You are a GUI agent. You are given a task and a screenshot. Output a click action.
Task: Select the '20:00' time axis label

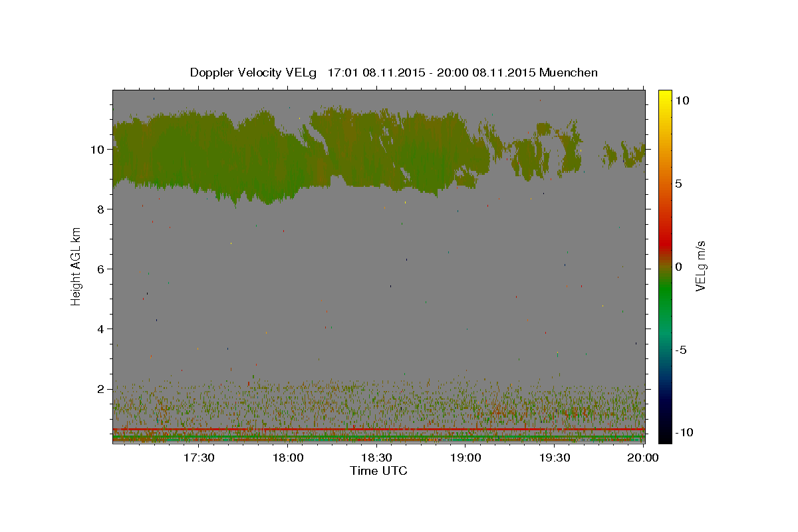pos(643,458)
